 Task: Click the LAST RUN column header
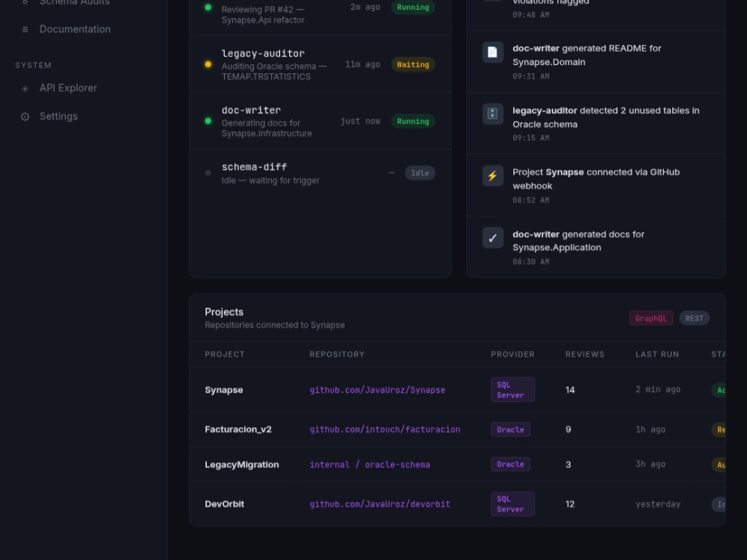[x=657, y=354]
